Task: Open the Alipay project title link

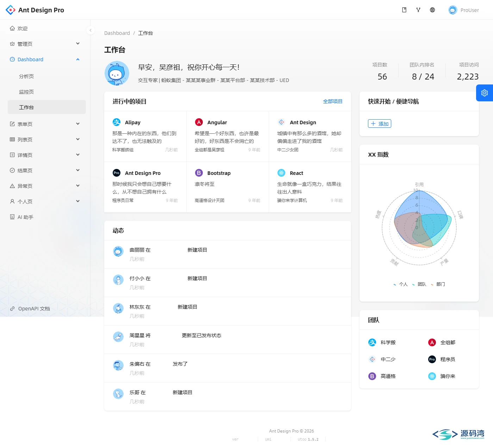Action: click(133, 122)
